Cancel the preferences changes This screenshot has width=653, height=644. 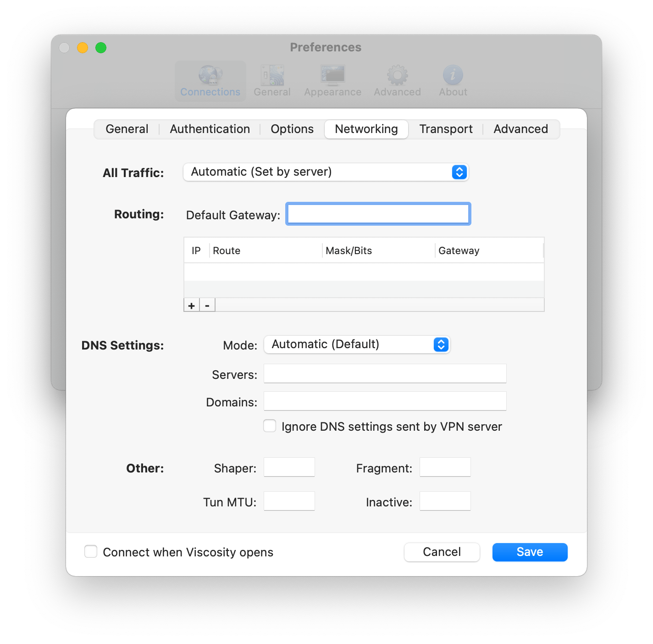(x=441, y=552)
